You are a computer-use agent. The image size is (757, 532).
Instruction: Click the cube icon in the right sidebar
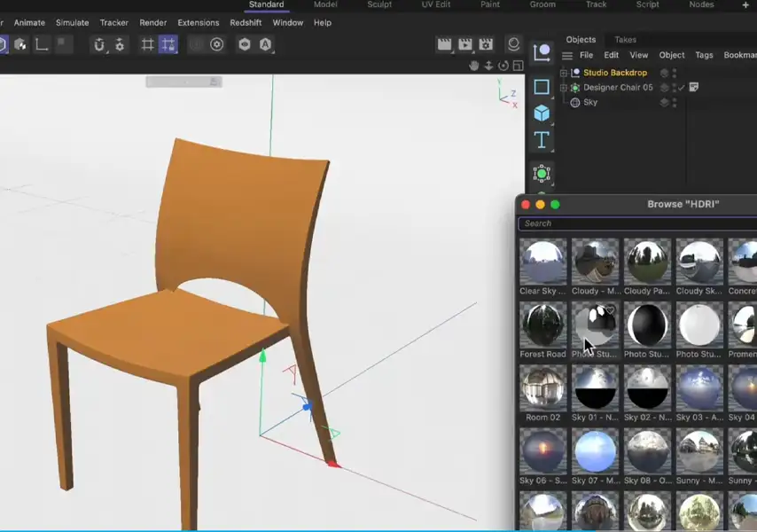(541, 112)
